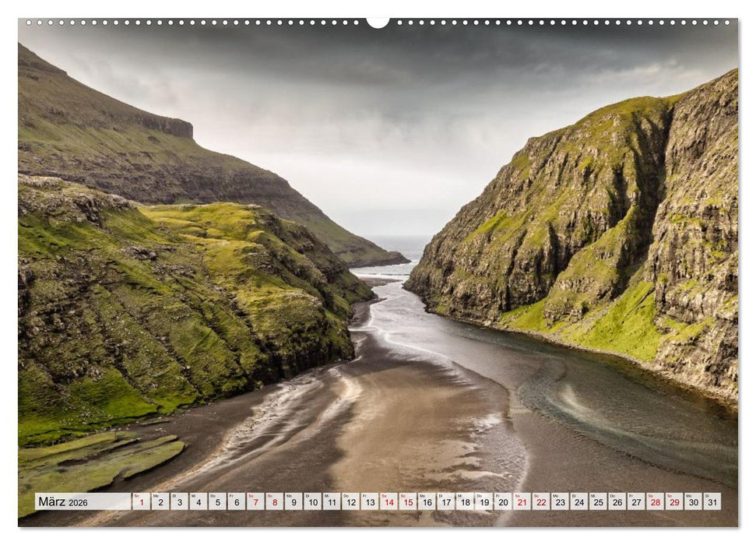Choose Friday March 20 date cell
The image size is (756, 545).
pos(503,501)
